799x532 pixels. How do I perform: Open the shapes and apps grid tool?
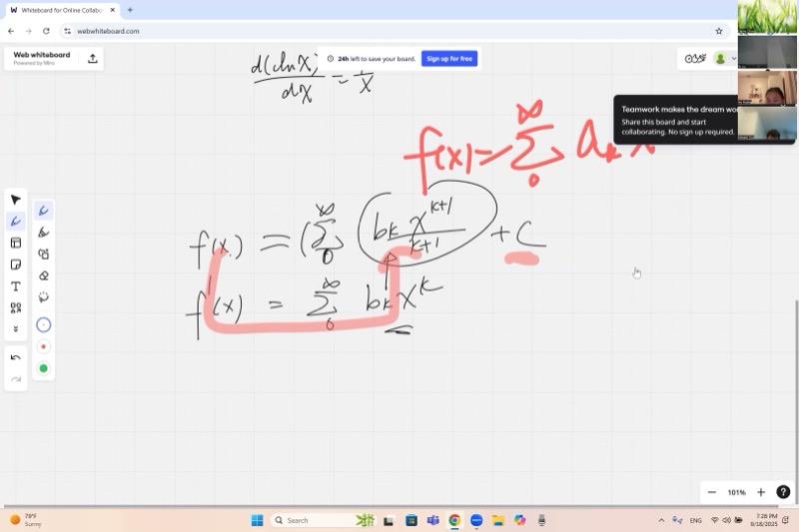click(16, 308)
